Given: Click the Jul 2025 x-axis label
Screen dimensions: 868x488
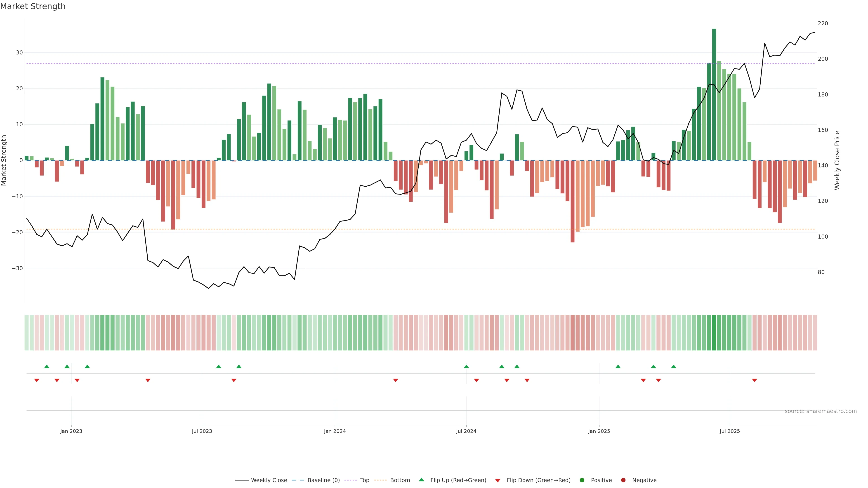Looking at the screenshot, I should point(730,431).
